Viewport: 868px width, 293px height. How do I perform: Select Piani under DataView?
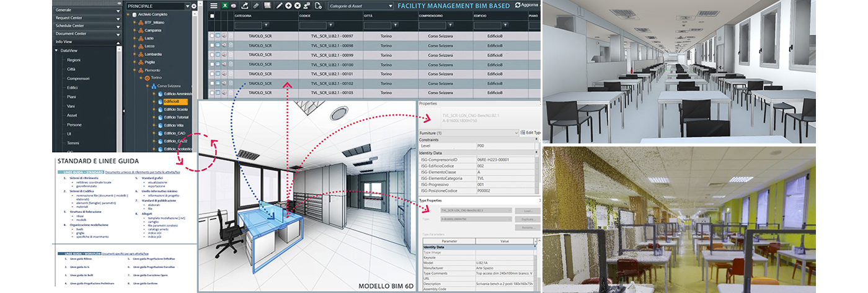[x=71, y=97]
